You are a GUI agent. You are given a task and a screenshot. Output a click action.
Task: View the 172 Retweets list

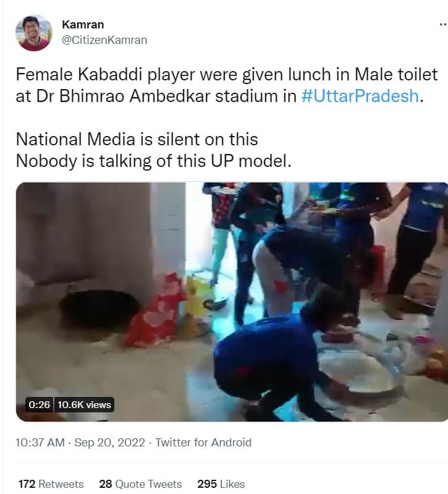pos(51,483)
